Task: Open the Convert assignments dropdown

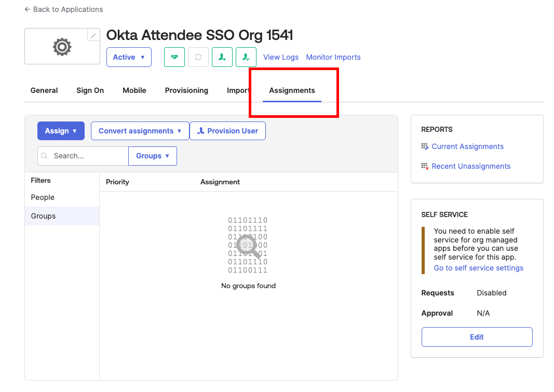Action: 140,131
